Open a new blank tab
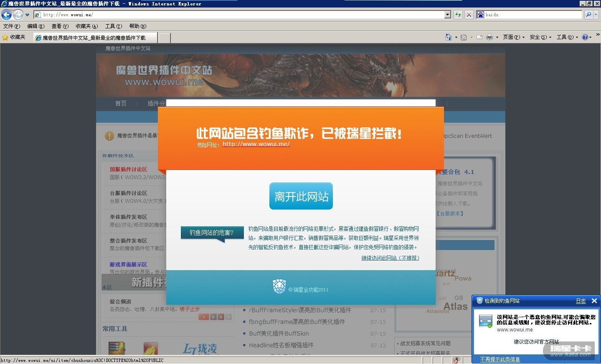This screenshot has width=601, height=364. coord(165,38)
